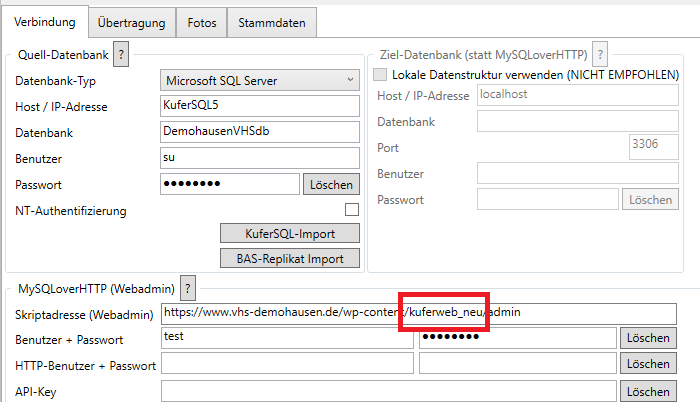
Task: Click the Ziel-Datenbank Datenbank field
Action: [578, 121]
